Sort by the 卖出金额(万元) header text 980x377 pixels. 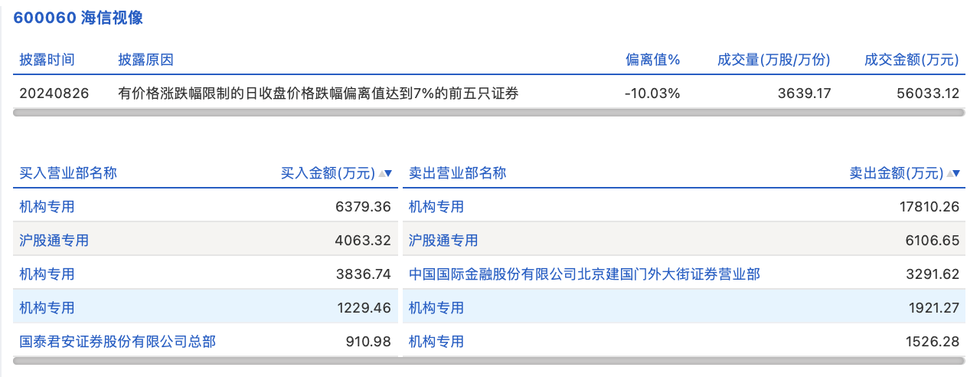coord(896,173)
